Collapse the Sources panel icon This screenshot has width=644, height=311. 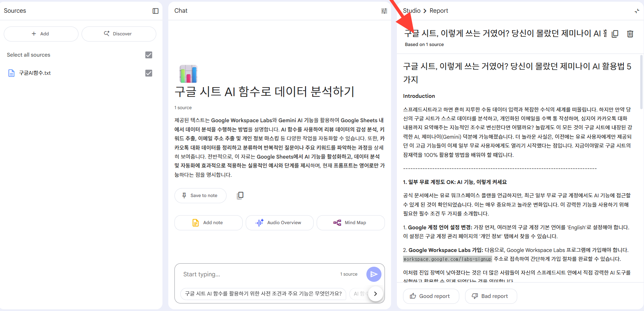[x=156, y=11]
